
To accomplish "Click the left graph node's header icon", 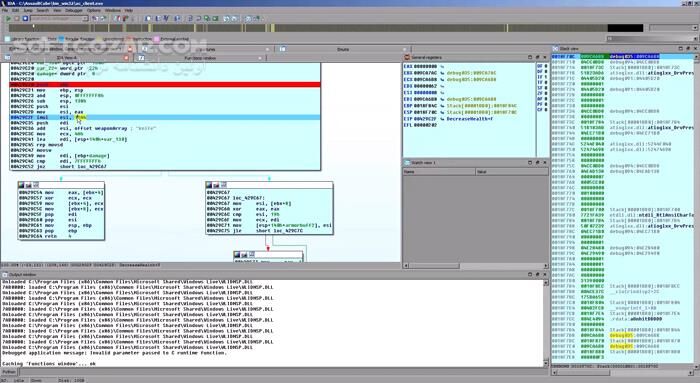I will [22, 185].
